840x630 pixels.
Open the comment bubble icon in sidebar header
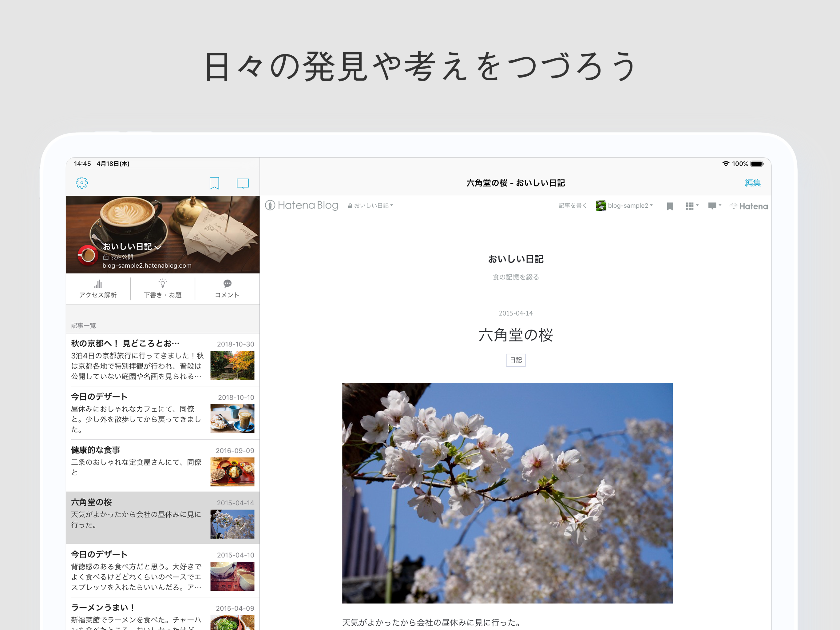243,184
